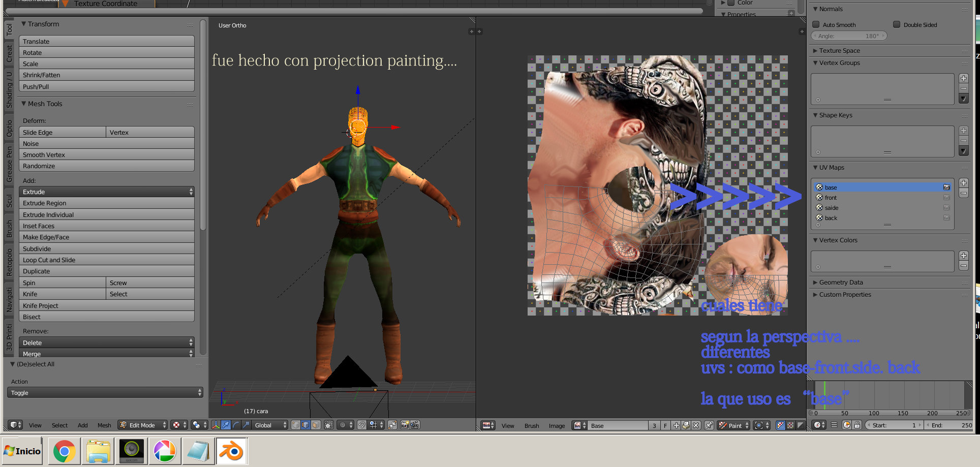
Task: Open the Global orientation dropdown
Action: [x=270, y=425]
